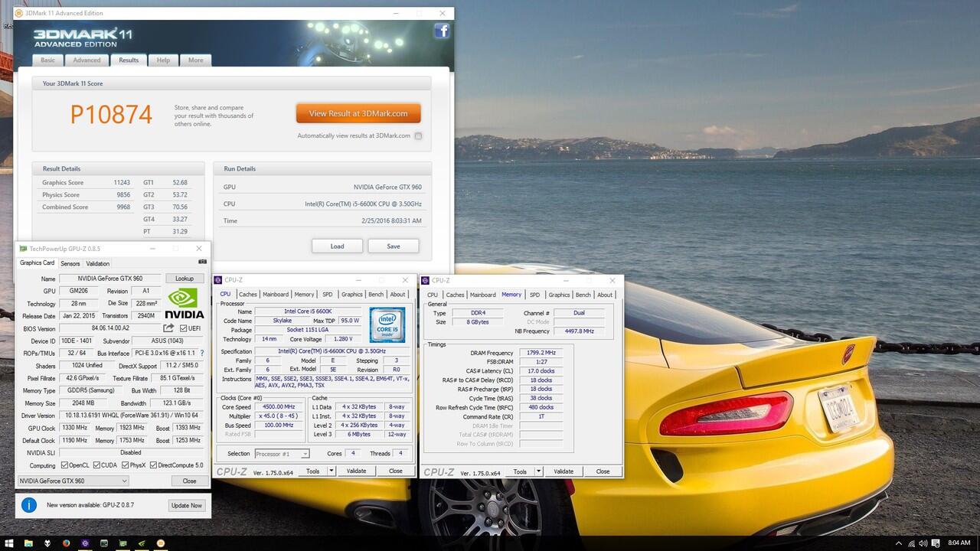980x551 pixels.
Task: Click the GPU-Z title bar app icon
Action: click(x=23, y=249)
